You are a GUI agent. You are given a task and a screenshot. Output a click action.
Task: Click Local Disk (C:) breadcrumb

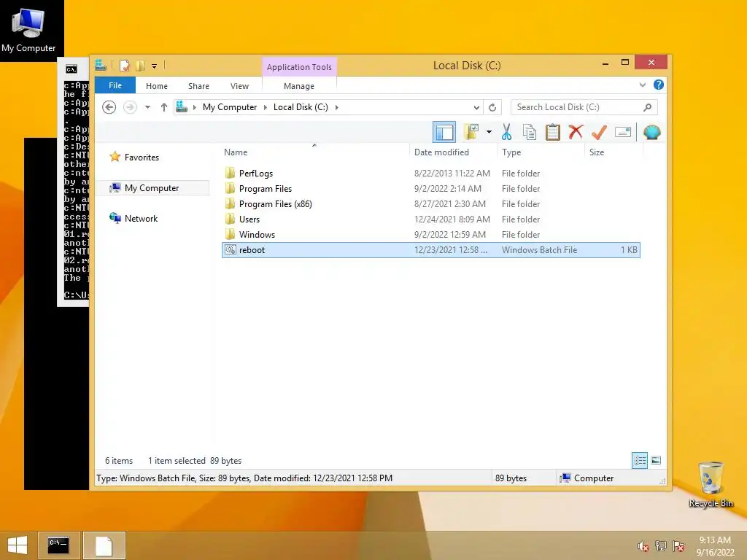301,107
